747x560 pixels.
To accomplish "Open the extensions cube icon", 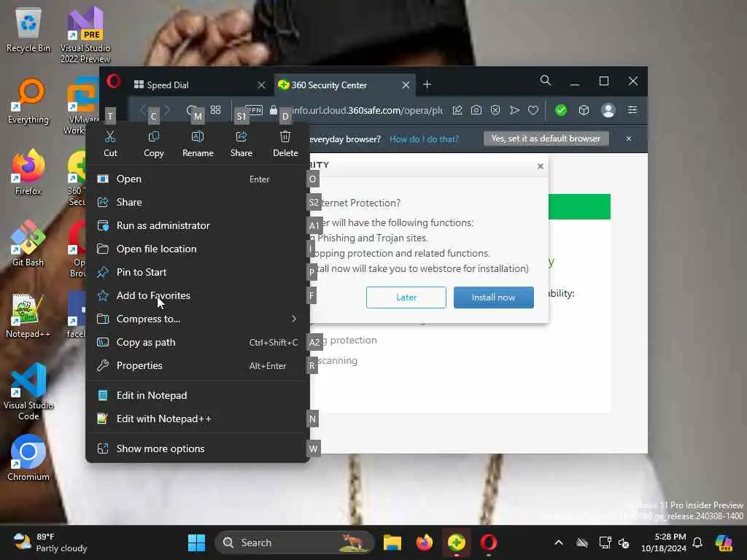I will [x=584, y=111].
